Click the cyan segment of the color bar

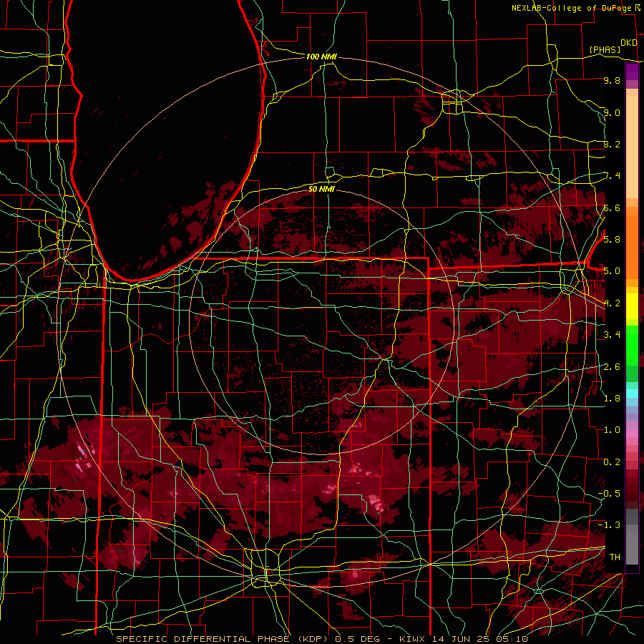(632, 394)
